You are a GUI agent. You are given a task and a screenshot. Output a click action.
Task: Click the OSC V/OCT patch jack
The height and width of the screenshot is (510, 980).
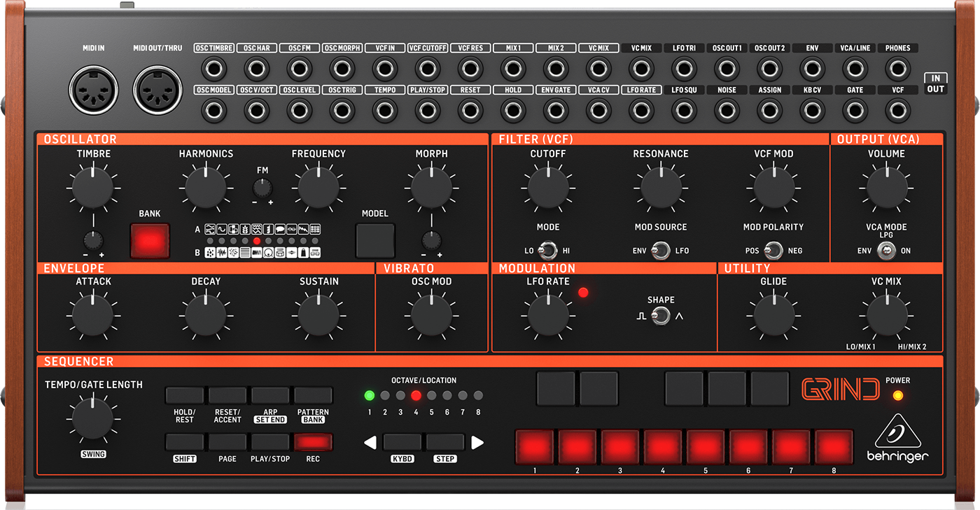[257, 111]
